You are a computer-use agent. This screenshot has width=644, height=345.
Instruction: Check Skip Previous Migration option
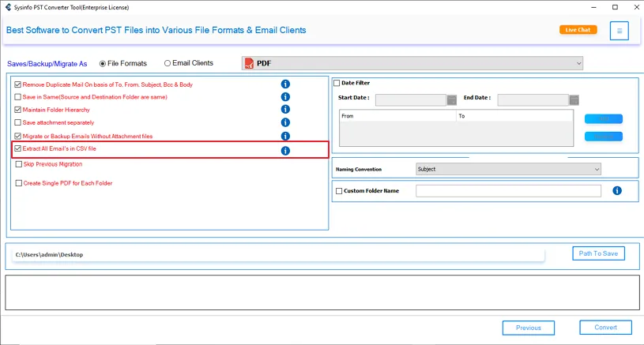(x=18, y=164)
